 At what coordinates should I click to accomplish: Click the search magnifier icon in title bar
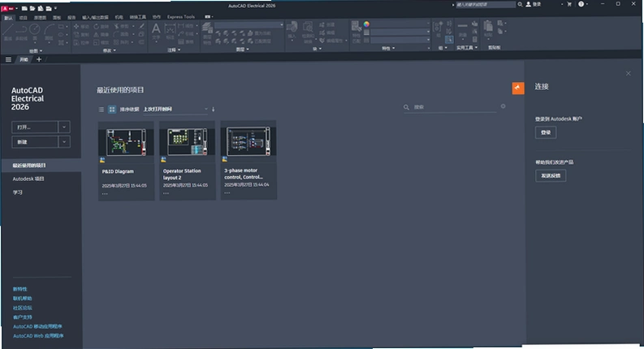pyautogui.click(x=520, y=5)
